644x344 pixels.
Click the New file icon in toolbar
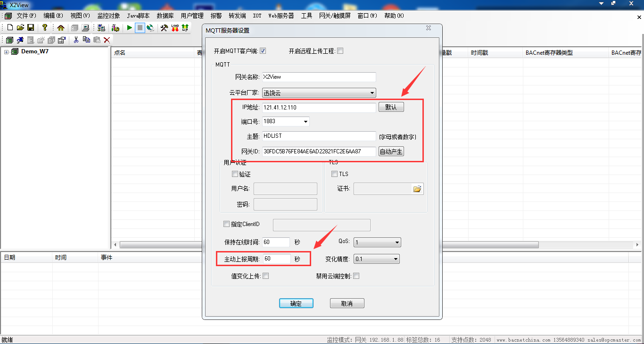[x=10, y=28]
